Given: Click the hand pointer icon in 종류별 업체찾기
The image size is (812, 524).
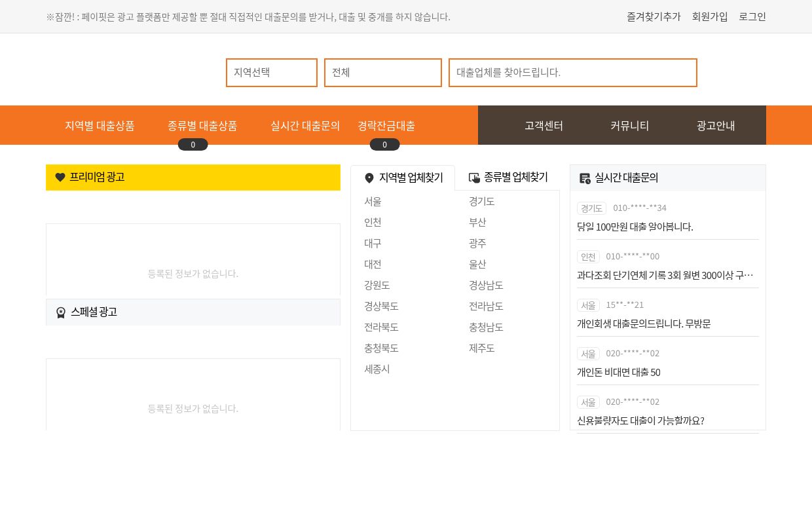Looking at the screenshot, I should 475,178.
